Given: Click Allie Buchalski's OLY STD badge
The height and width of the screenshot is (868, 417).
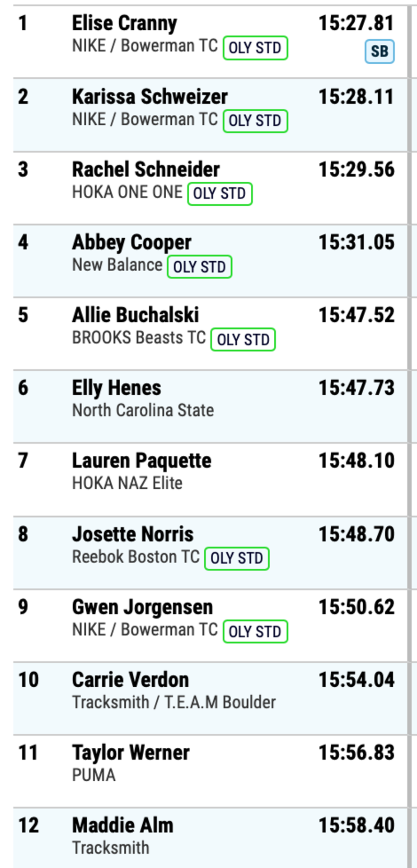Looking at the screenshot, I should point(243,340).
